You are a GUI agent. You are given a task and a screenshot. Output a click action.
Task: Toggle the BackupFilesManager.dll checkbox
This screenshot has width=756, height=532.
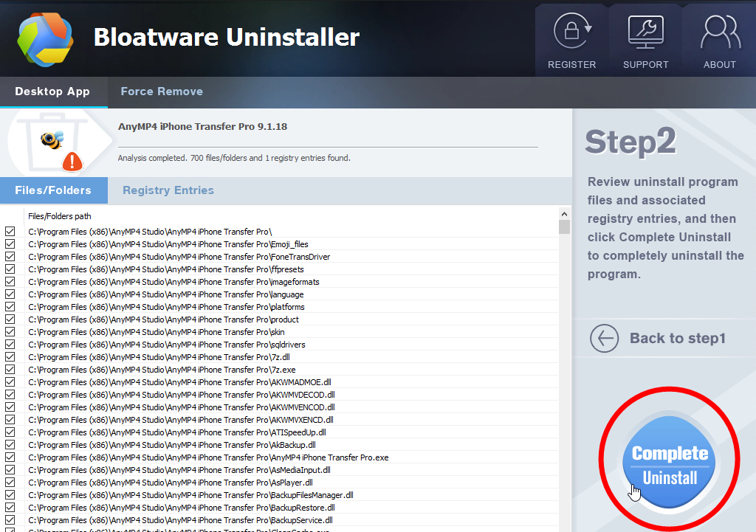pyautogui.click(x=10, y=495)
